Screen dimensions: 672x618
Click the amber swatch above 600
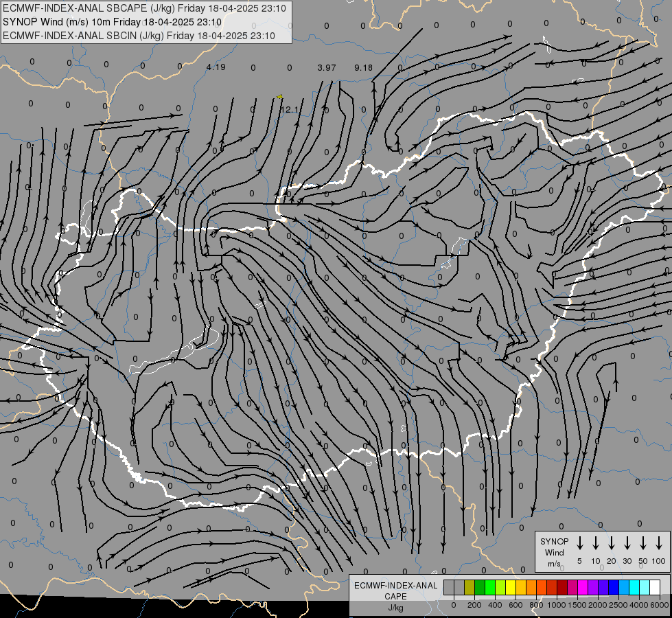point(521,587)
